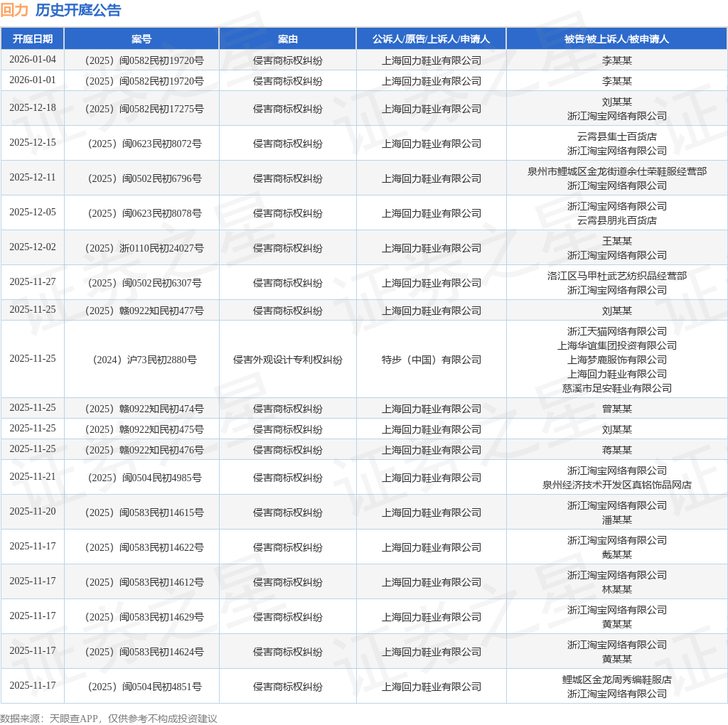Click the 被告/被上诉人/被申请人 column header
This screenshot has width=728, height=725.
pos(616,39)
